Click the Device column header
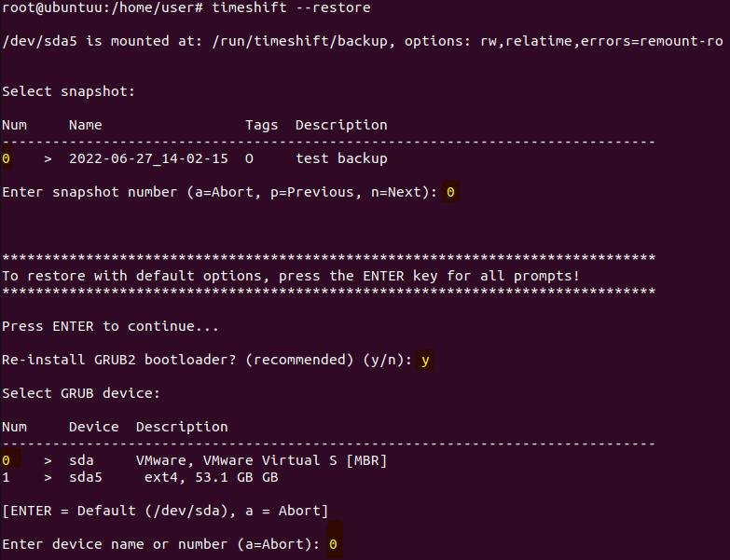730x560 pixels. point(94,427)
